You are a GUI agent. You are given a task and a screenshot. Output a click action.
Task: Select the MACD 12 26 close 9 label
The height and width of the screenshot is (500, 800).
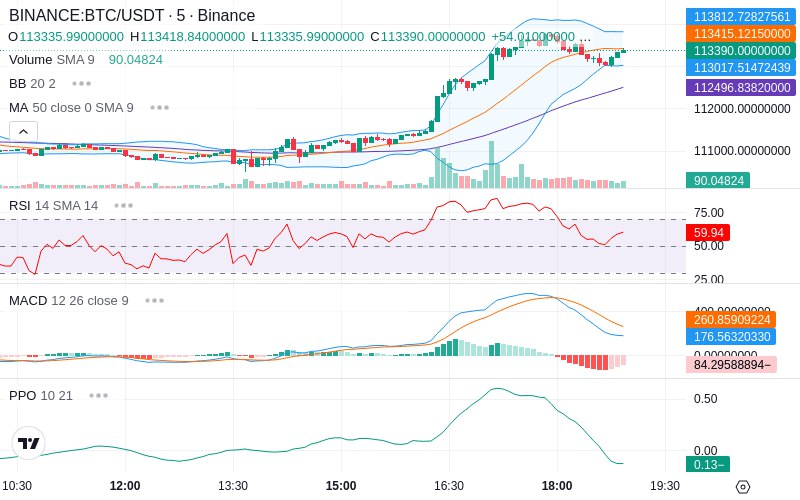pos(69,301)
